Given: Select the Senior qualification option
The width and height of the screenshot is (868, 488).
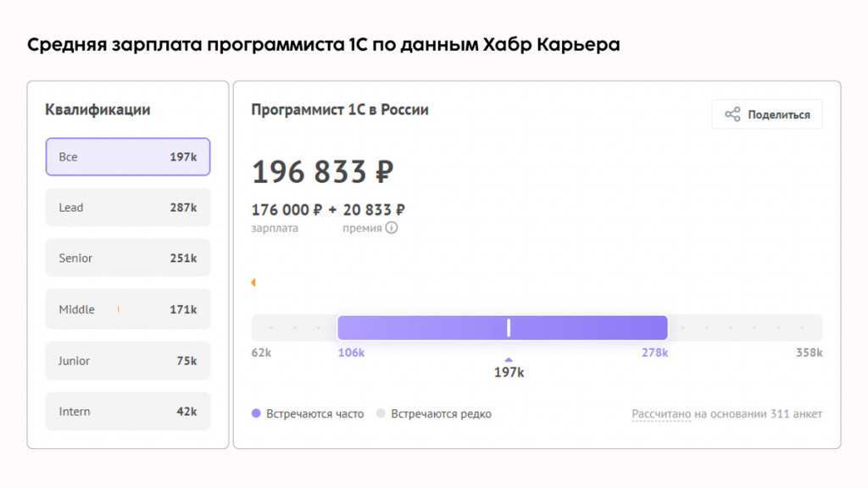Looking at the screenshot, I should tap(127, 258).
